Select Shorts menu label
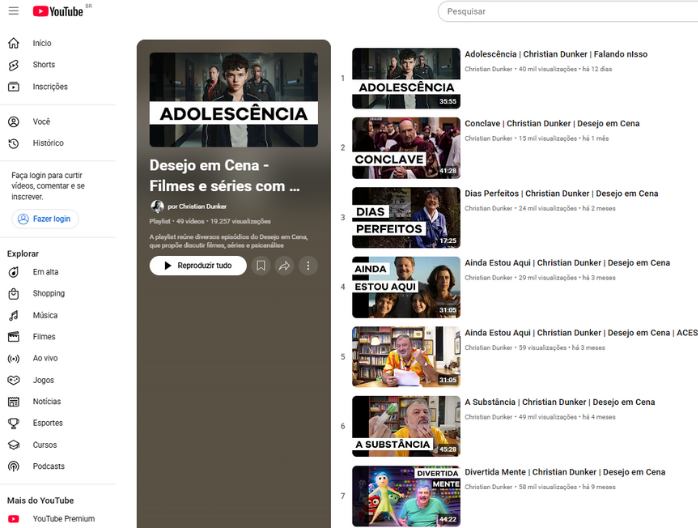The width and height of the screenshot is (698, 528). click(x=44, y=65)
